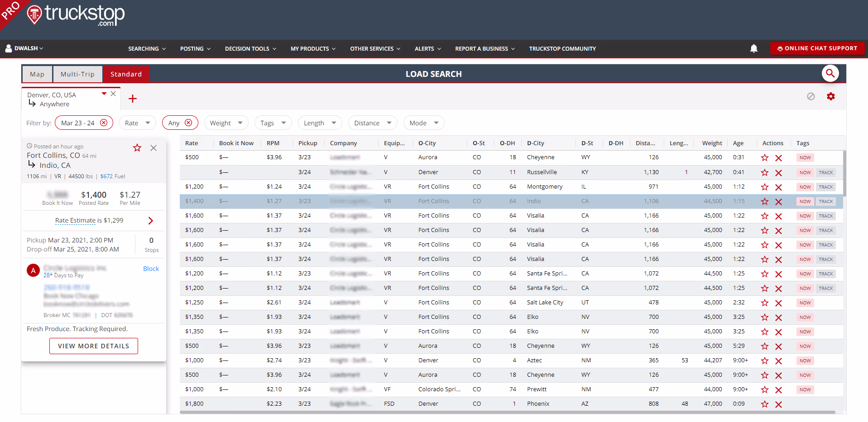Remove the Russellville load with red X
This screenshot has width=868, height=422.
(x=778, y=172)
